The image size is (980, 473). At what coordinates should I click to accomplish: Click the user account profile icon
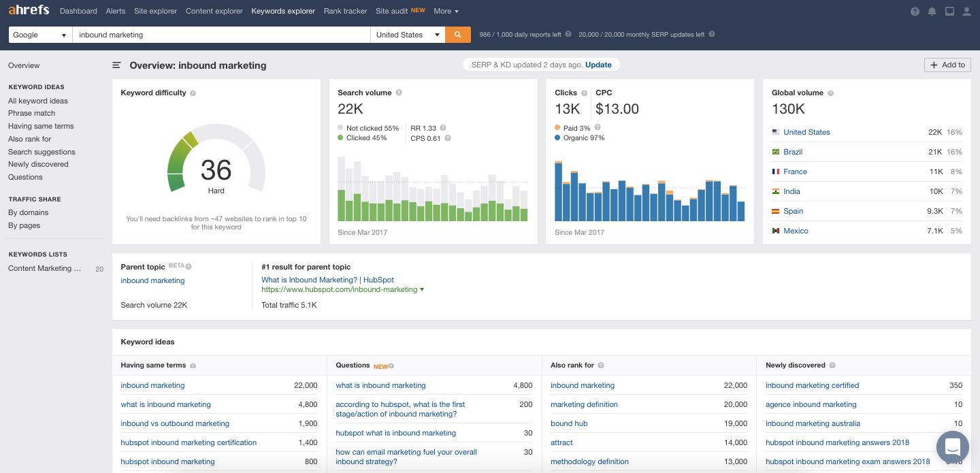tap(967, 12)
